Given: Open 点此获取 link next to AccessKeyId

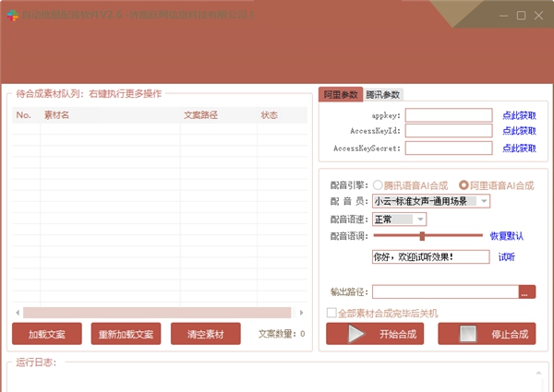Looking at the screenshot, I should 519,131.
